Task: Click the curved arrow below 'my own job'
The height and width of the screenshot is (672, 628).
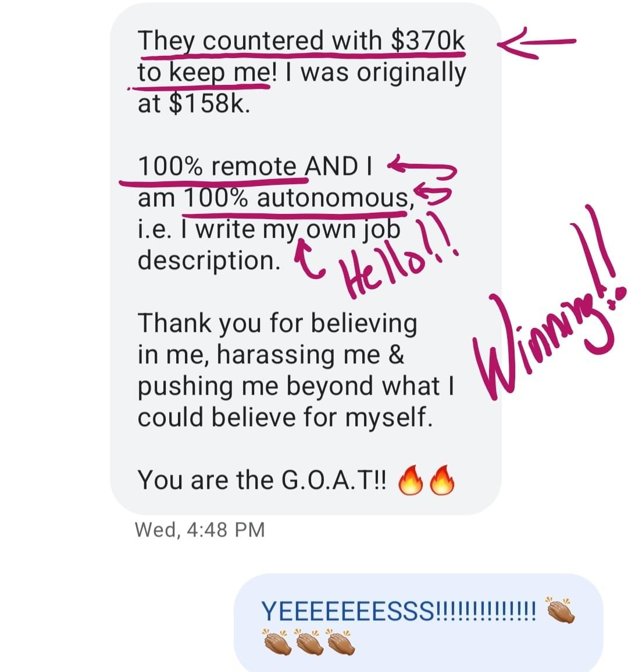Action: coord(309,259)
